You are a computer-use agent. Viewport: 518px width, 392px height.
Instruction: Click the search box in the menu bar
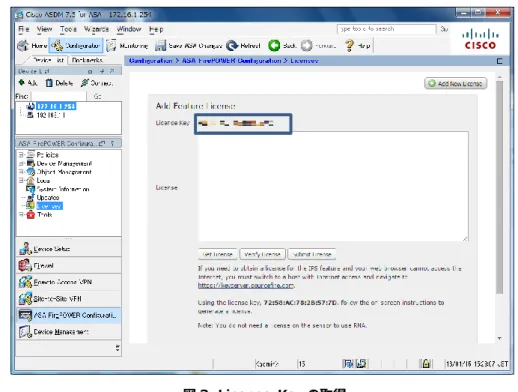(386, 29)
